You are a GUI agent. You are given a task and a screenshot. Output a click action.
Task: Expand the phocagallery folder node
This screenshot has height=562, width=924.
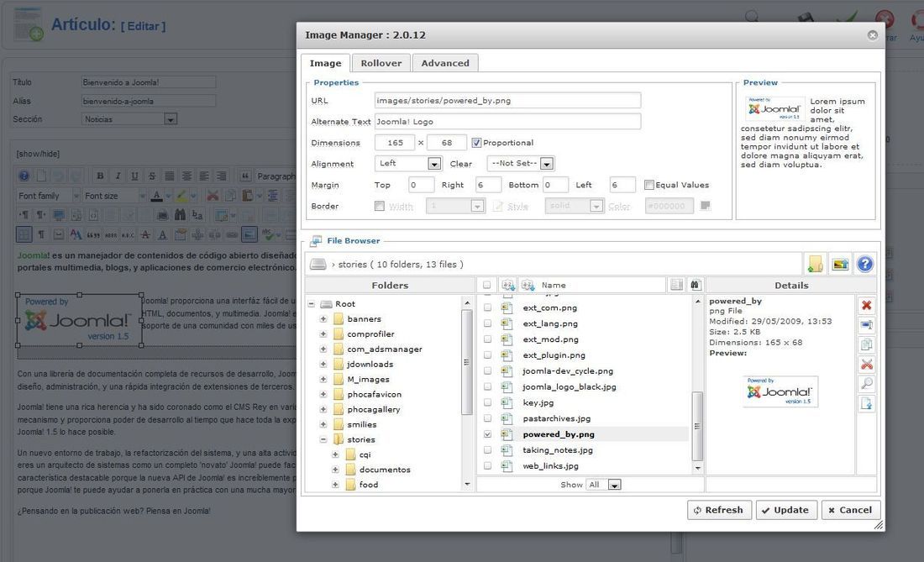pyautogui.click(x=323, y=409)
